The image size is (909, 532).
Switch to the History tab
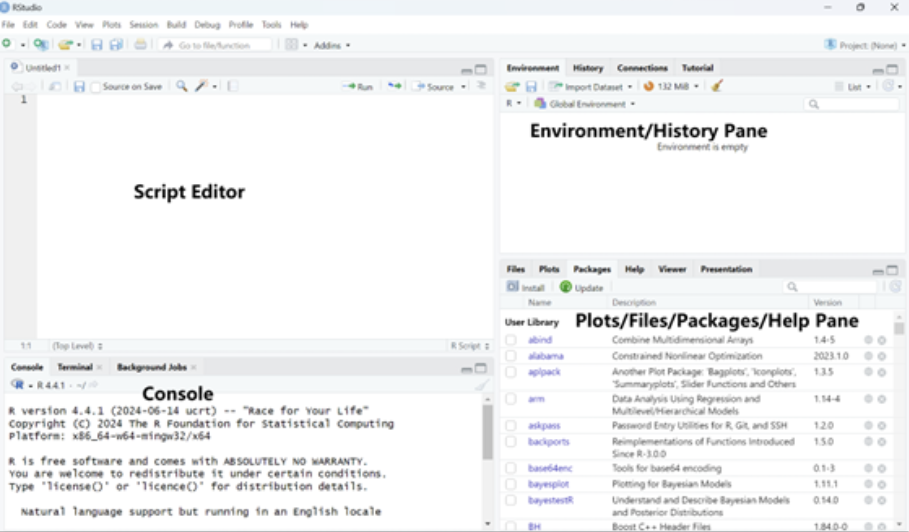click(588, 68)
